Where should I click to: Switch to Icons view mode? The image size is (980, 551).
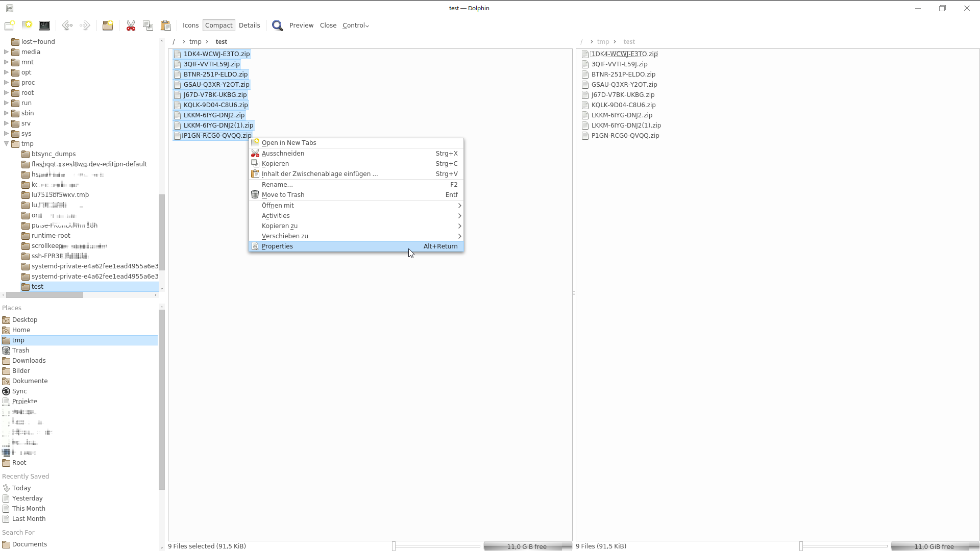pyautogui.click(x=190, y=26)
